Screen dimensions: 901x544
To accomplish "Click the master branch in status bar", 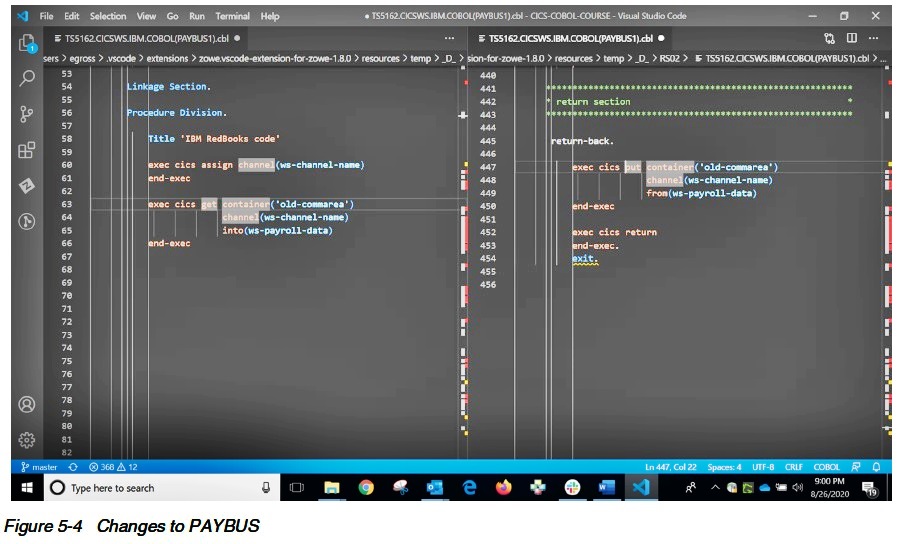I will pos(40,467).
